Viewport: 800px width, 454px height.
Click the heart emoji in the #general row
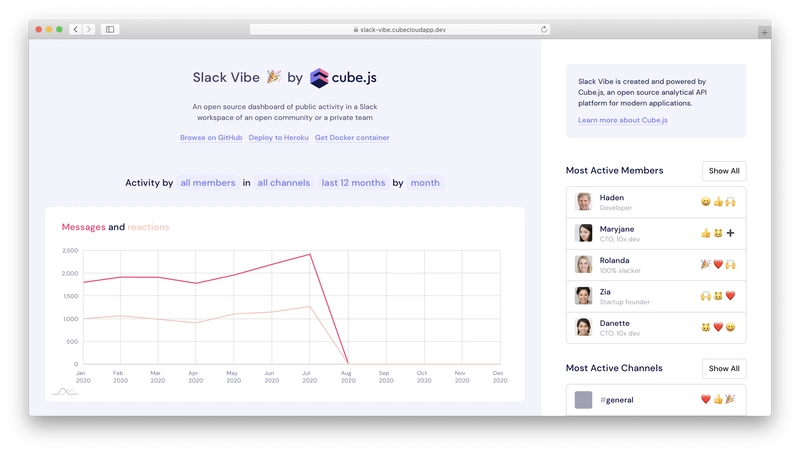(x=706, y=399)
